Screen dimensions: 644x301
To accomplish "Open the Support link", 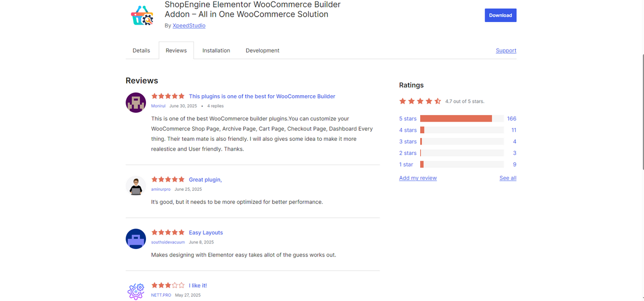I will (x=506, y=51).
